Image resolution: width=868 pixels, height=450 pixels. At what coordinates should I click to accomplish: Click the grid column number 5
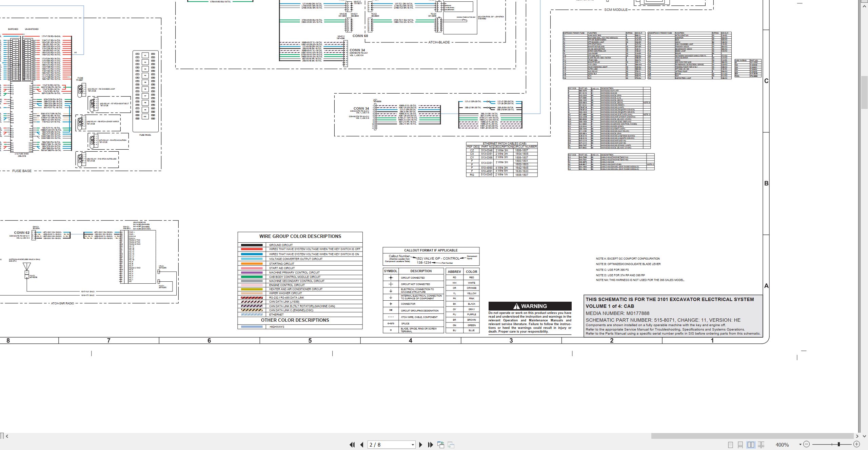click(310, 340)
